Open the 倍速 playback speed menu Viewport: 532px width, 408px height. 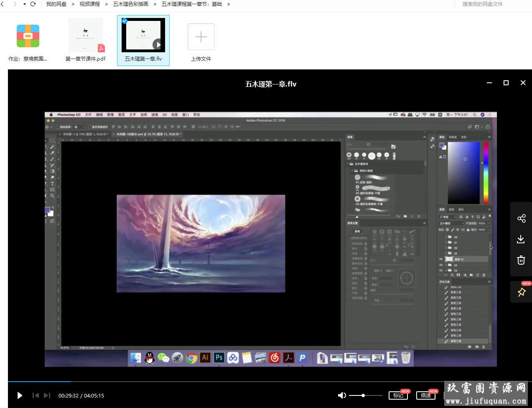pos(425,395)
